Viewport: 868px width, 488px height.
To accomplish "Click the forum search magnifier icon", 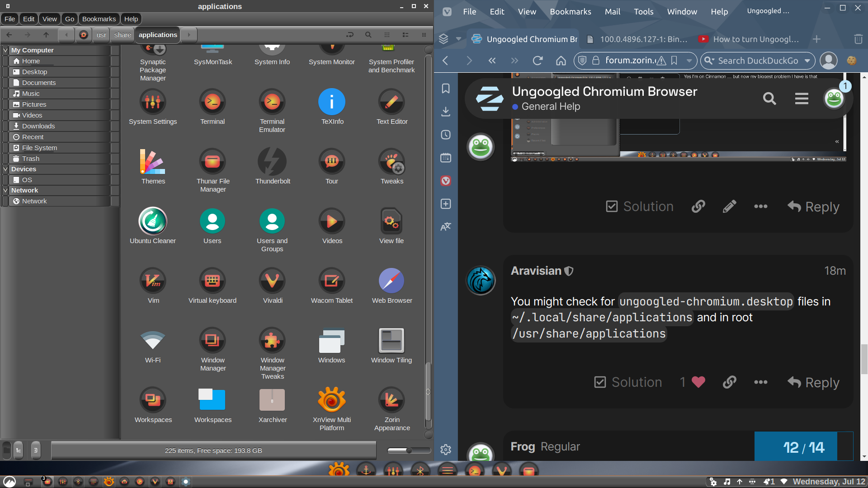I will click(769, 99).
